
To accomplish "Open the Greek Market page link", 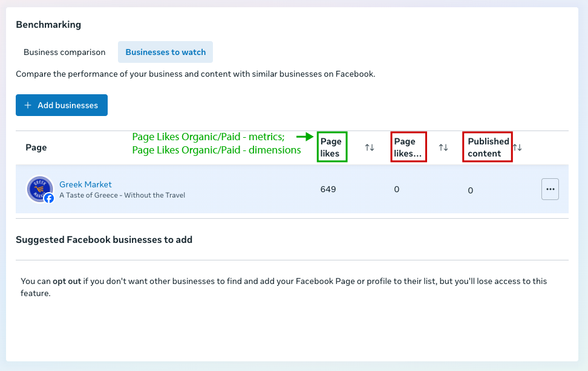I will (x=85, y=184).
